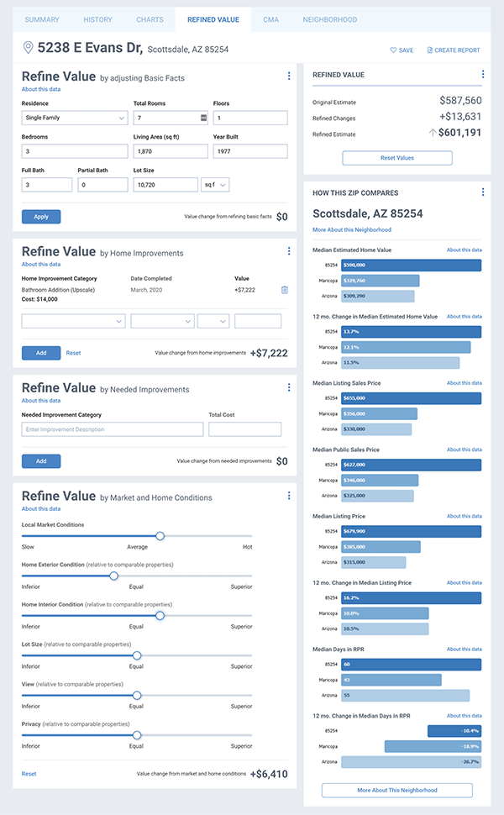Click the View slider handle
The image size is (504, 815).
click(137, 696)
